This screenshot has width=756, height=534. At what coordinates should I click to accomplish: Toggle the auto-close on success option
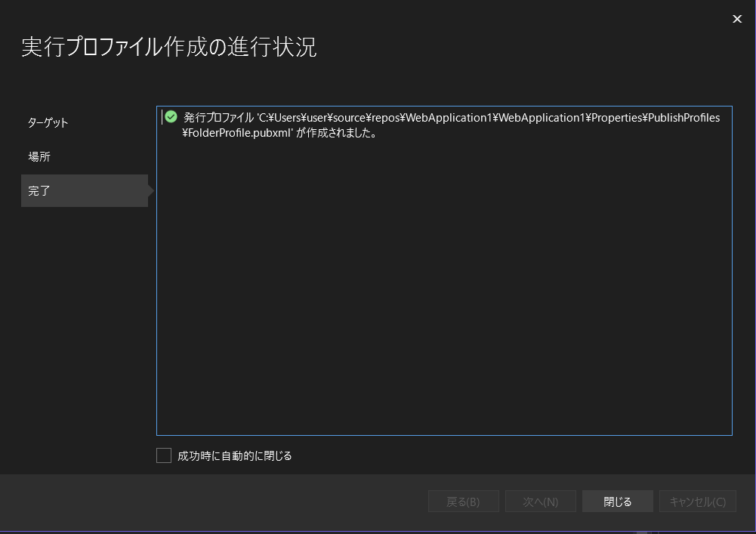click(x=164, y=455)
